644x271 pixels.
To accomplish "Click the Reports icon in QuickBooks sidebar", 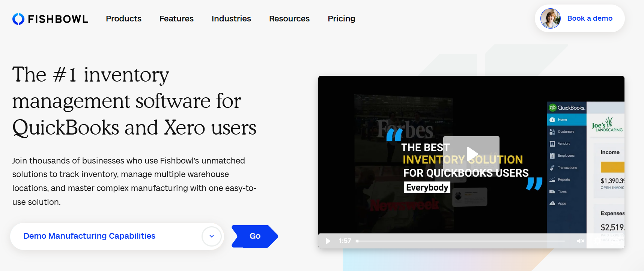I will (552, 180).
